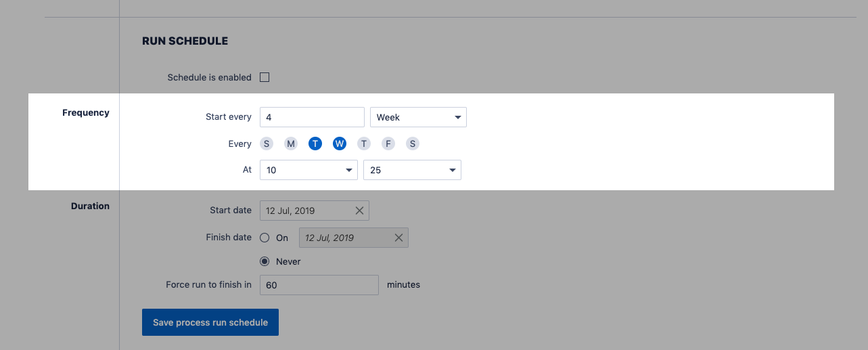Select the Finish date 'On' radio button
The width and height of the screenshot is (868, 350).
[265, 238]
